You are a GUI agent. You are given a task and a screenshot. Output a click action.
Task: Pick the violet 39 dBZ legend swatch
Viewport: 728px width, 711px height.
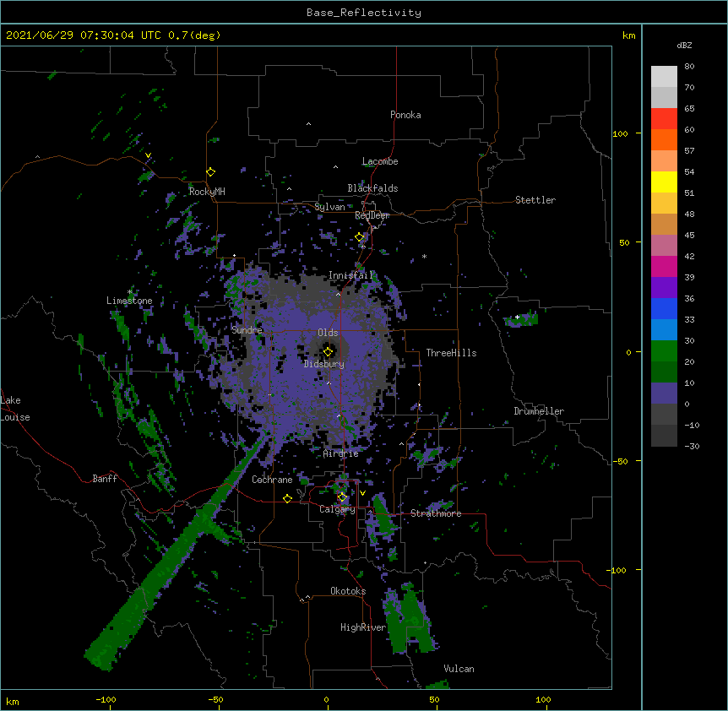point(664,288)
